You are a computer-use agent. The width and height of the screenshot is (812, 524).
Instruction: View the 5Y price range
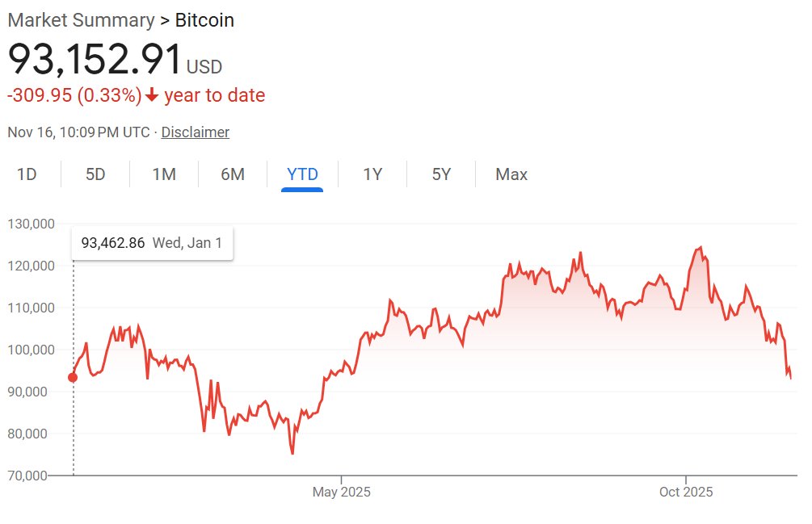[441, 174]
